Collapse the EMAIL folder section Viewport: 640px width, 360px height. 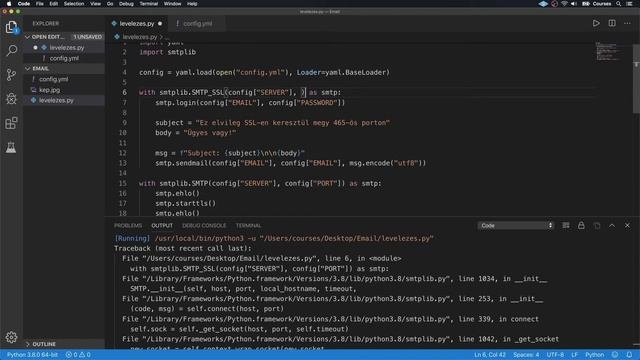[64, 69]
